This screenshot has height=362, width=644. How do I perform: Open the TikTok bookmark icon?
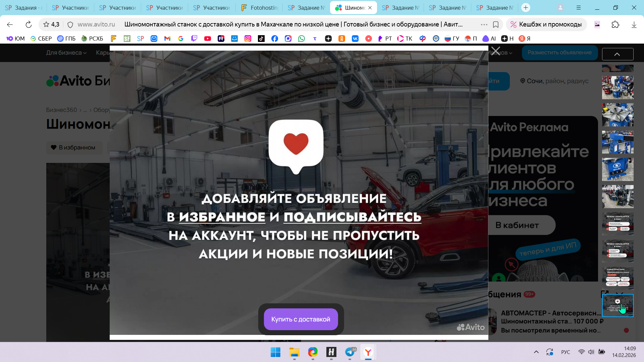tap(261, 39)
